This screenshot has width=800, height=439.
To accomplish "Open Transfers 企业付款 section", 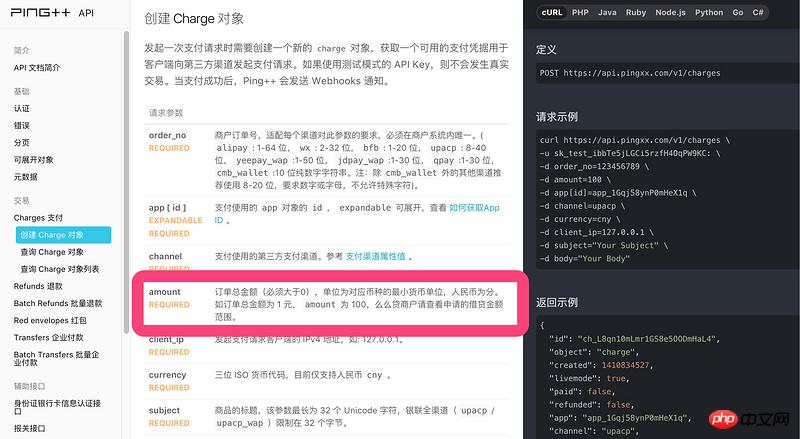I will [x=48, y=337].
